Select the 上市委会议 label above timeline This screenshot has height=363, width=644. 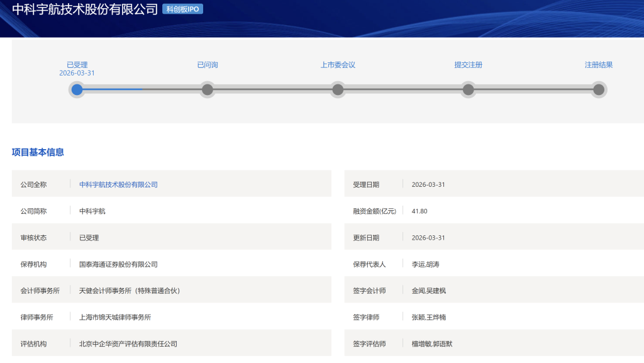click(338, 65)
